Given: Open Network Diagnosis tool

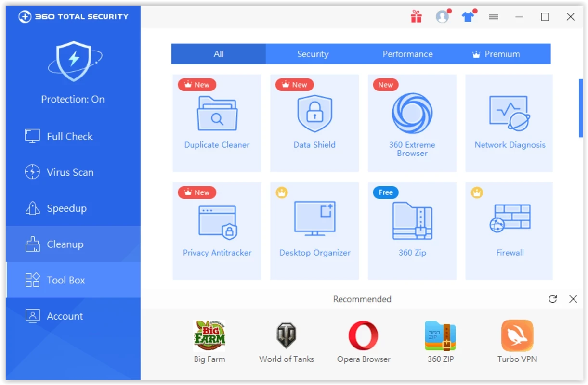Looking at the screenshot, I should point(509,123).
